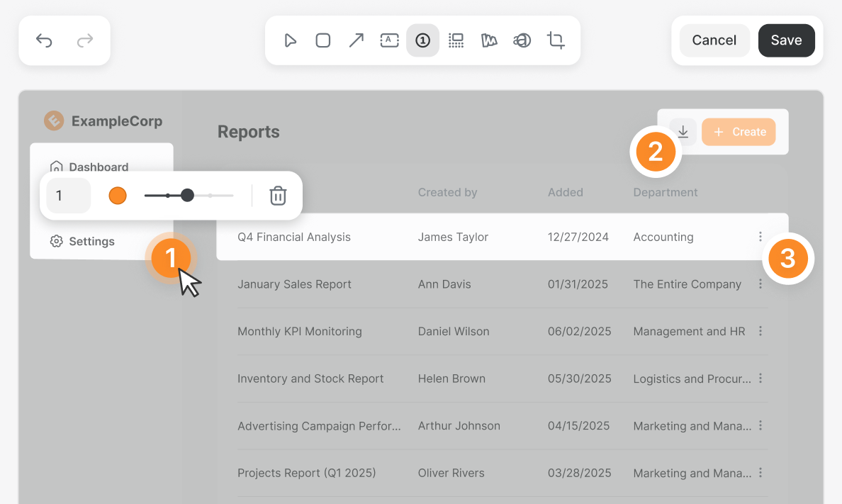
Task: Select the highlighter marker tool
Action: pyautogui.click(x=488, y=40)
